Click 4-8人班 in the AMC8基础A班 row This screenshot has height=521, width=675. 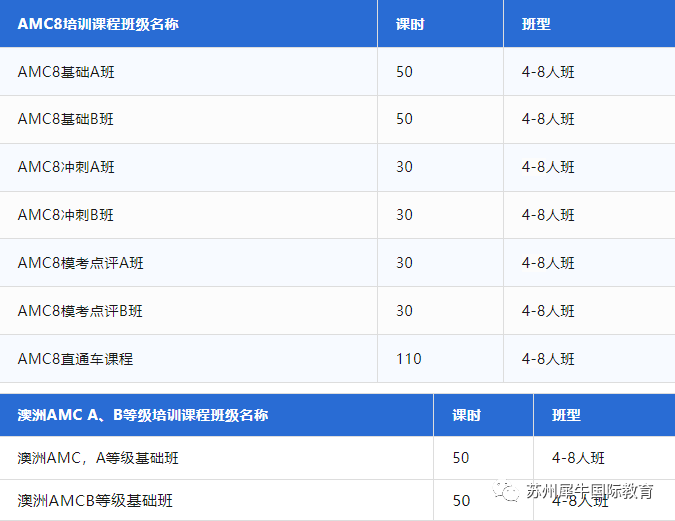[548, 72]
